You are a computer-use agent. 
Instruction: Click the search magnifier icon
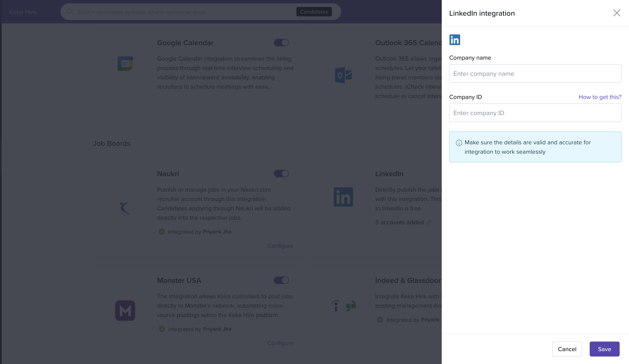pyautogui.click(x=70, y=12)
